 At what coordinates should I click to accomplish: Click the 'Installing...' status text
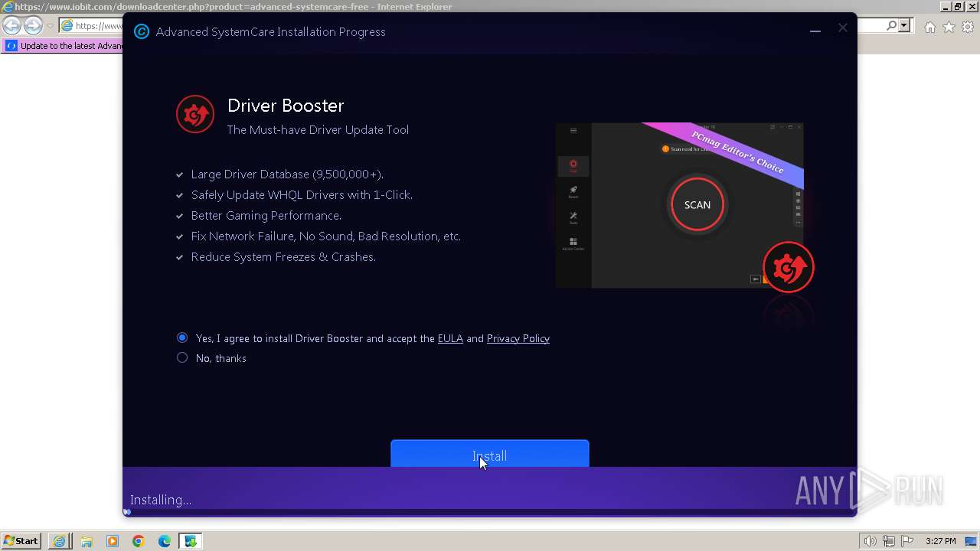(x=161, y=500)
